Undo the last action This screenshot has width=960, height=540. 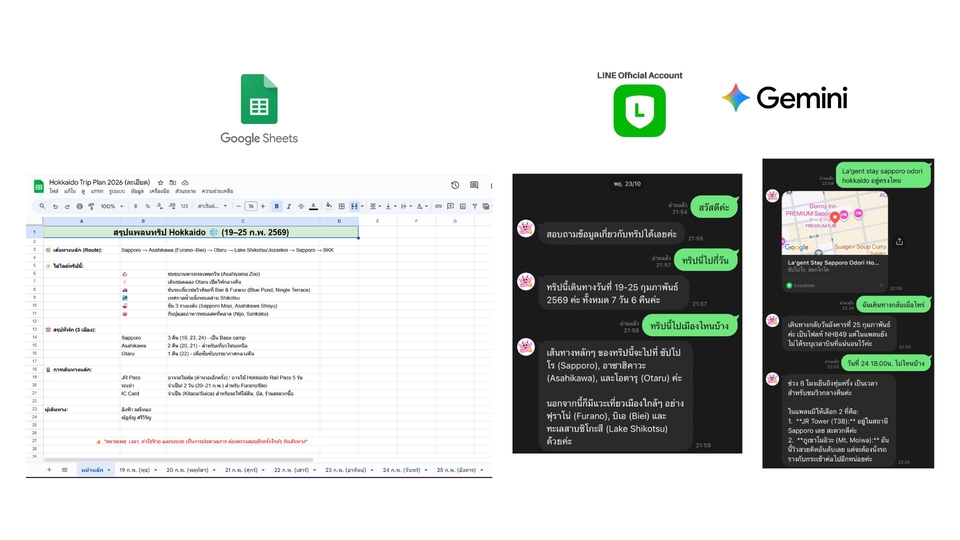point(55,206)
